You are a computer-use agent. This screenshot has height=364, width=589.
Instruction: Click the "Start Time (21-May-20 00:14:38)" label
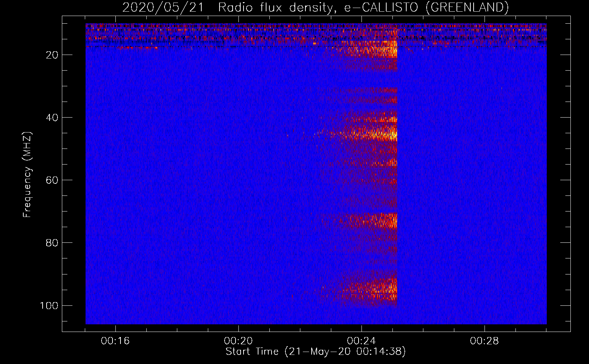(x=316, y=352)
